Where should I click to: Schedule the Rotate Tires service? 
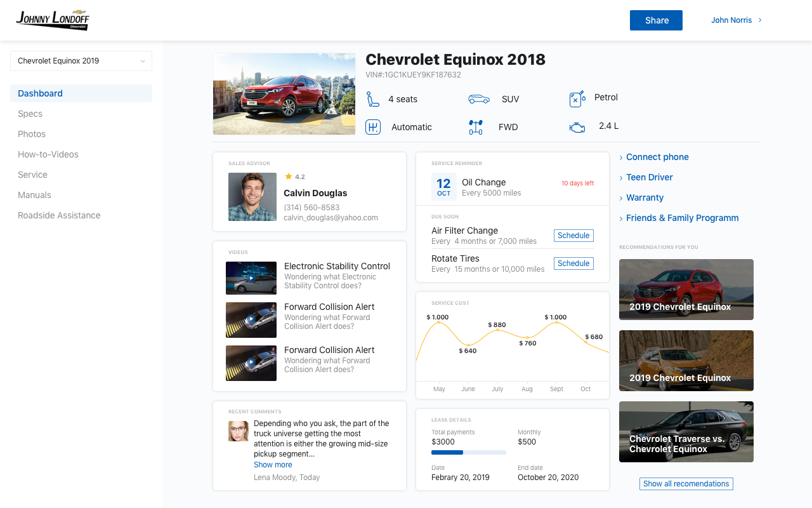(x=573, y=264)
